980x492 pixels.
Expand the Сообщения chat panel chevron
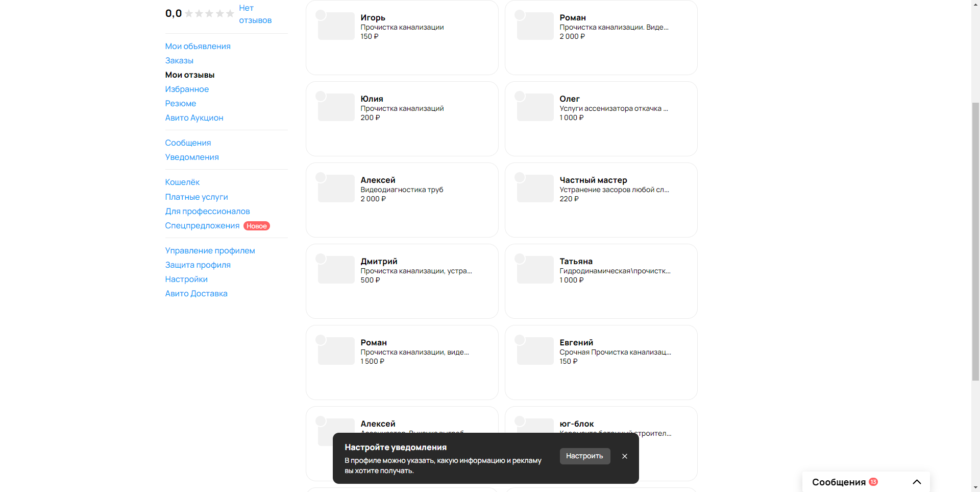[917, 482]
